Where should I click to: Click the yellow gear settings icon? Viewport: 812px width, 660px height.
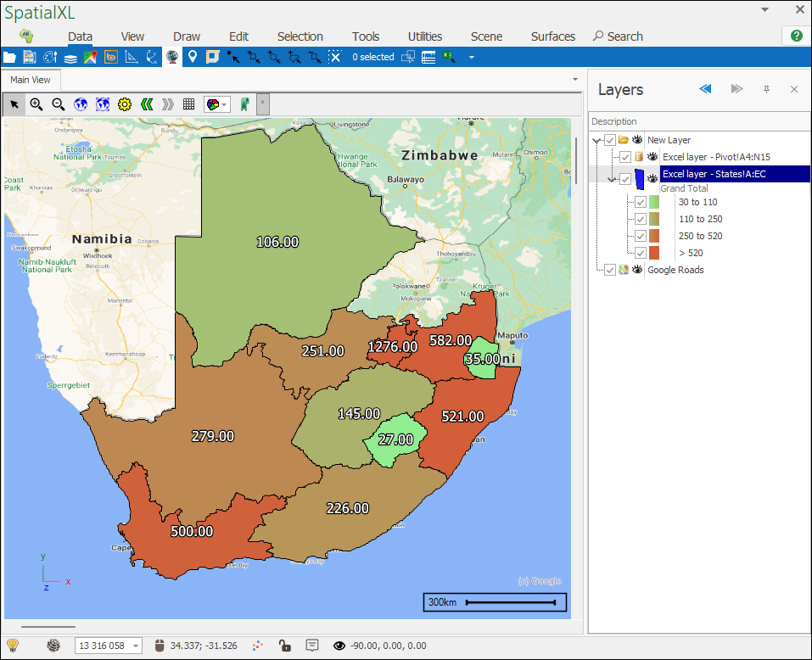pos(125,104)
